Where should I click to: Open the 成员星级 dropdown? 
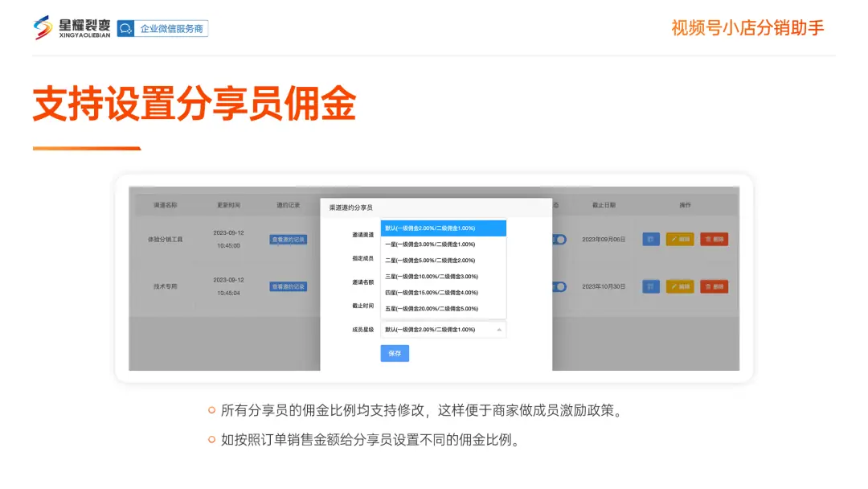coord(444,330)
